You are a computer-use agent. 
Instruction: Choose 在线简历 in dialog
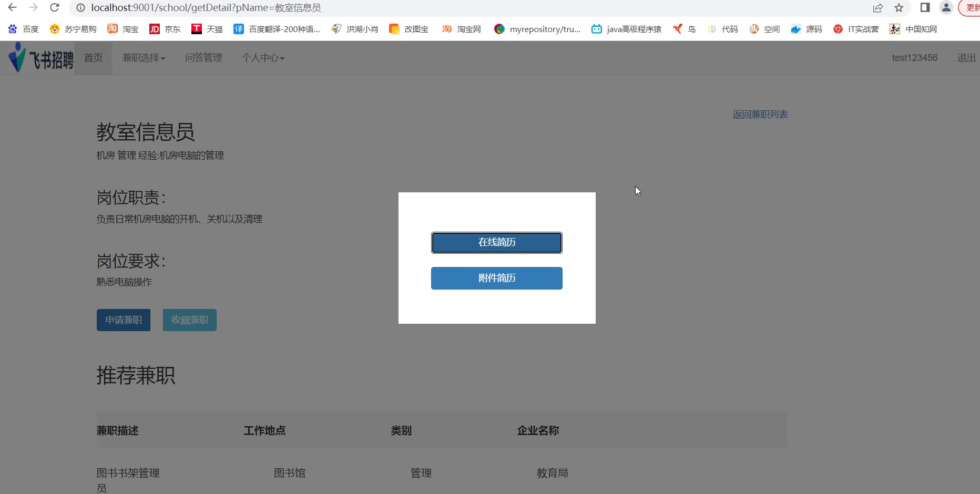point(497,243)
